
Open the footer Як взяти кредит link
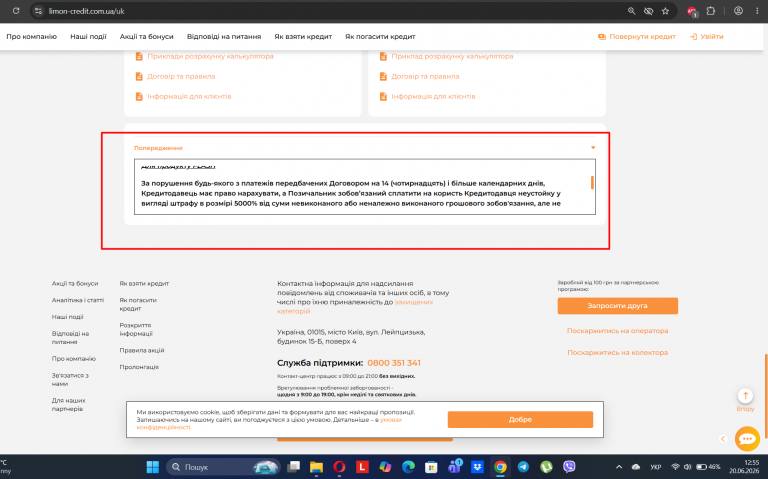[x=144, y=283]
